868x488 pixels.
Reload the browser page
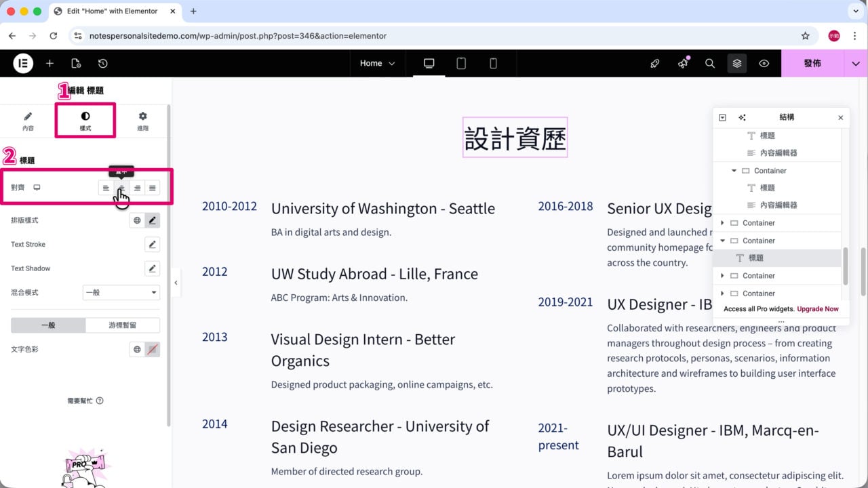53,36
